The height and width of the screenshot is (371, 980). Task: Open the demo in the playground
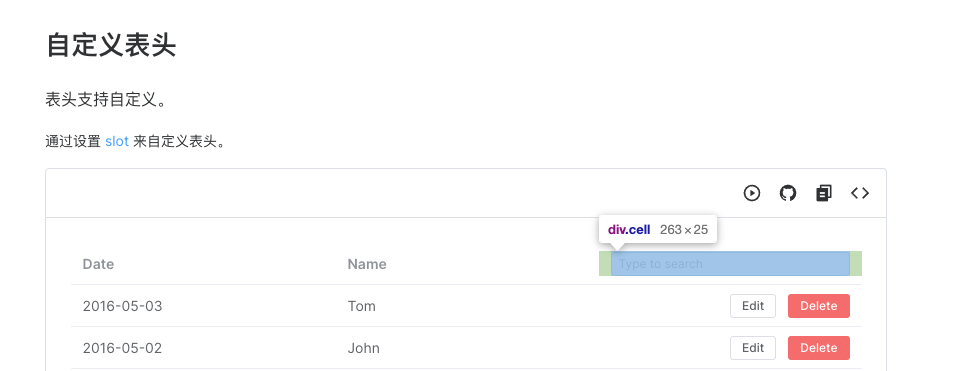pyautogui.click(x=752, y=194)
